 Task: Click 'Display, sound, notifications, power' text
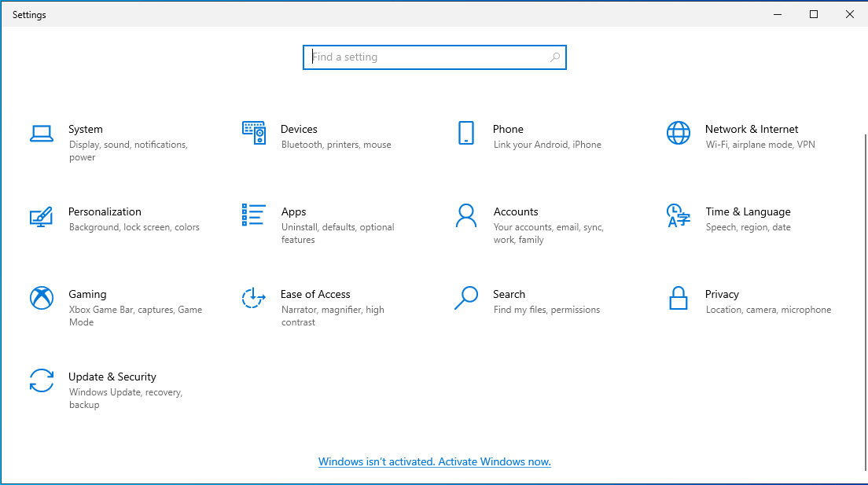[128, 151]
